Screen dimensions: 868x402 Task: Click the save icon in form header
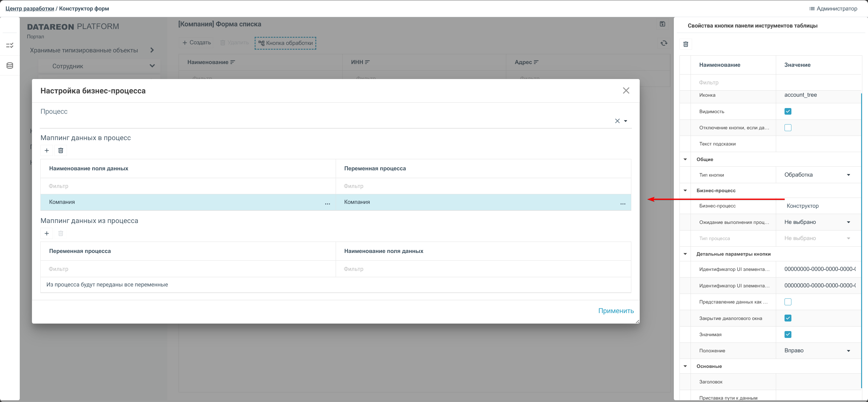point(662,24)
